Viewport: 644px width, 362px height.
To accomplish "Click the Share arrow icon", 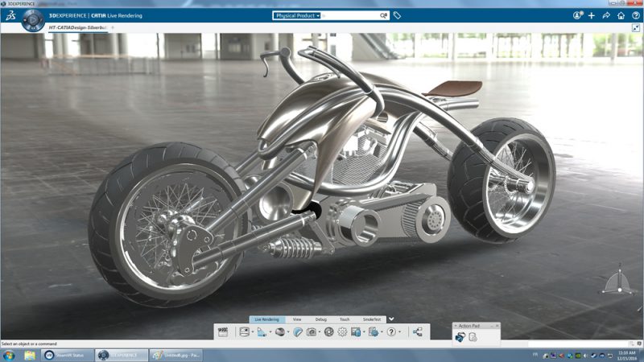I will point(606,15).
